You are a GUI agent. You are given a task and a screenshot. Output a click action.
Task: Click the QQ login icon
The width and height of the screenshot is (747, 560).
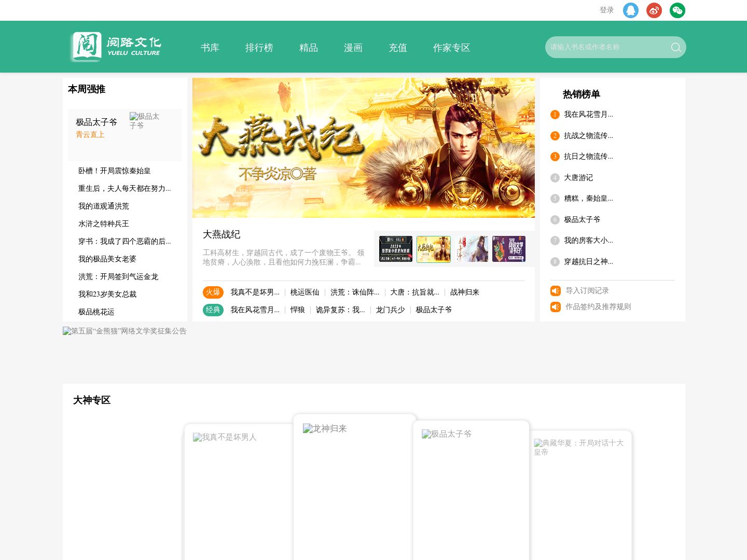pyautogui.click(x=631, y=10)
